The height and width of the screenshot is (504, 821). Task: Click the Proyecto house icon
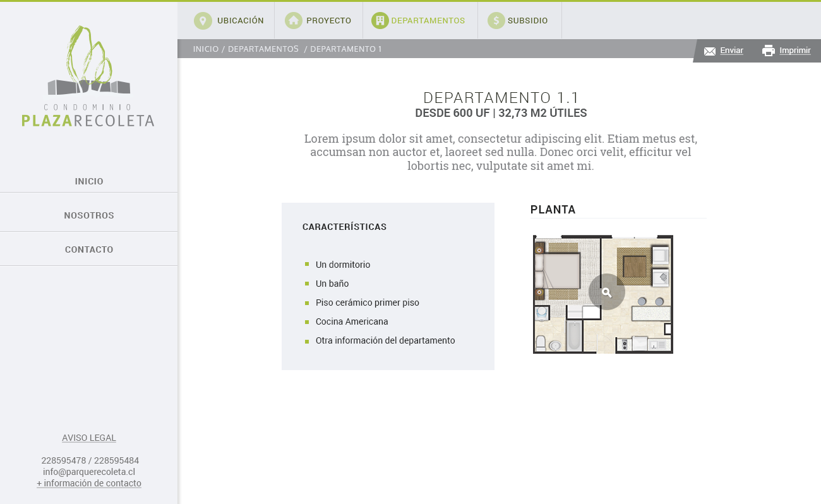click(294, 21)
